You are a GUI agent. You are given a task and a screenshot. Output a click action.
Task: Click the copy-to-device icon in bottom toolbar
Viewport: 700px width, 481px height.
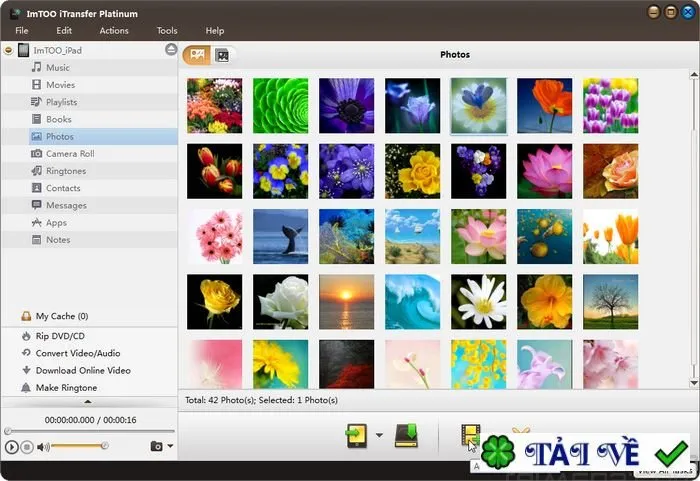click(x=356, y=435)
